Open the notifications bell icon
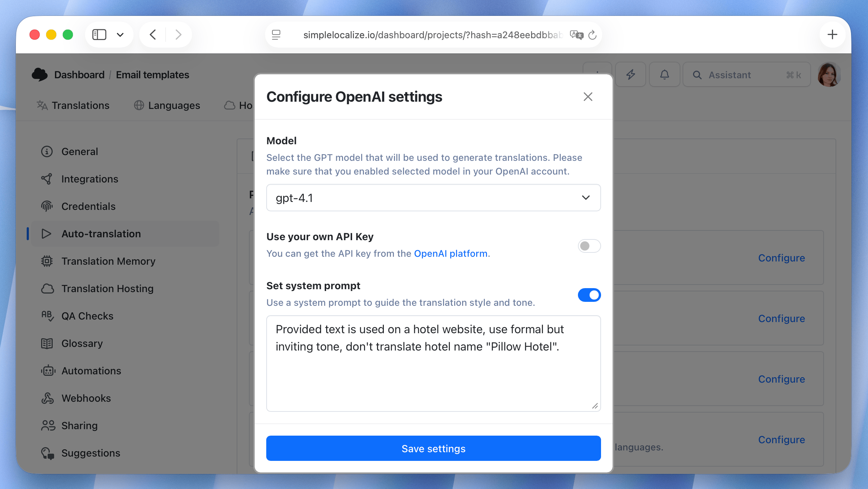 coord(664,74)
